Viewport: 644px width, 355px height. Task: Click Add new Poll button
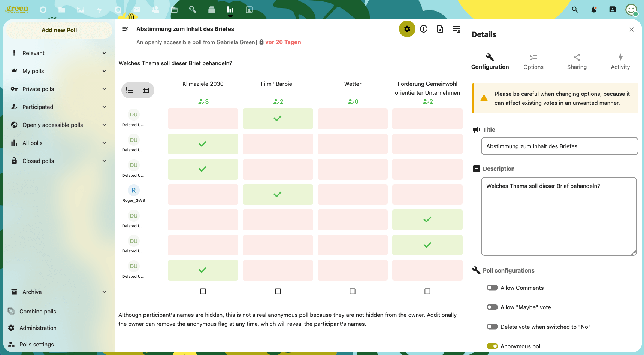point(59,30)
